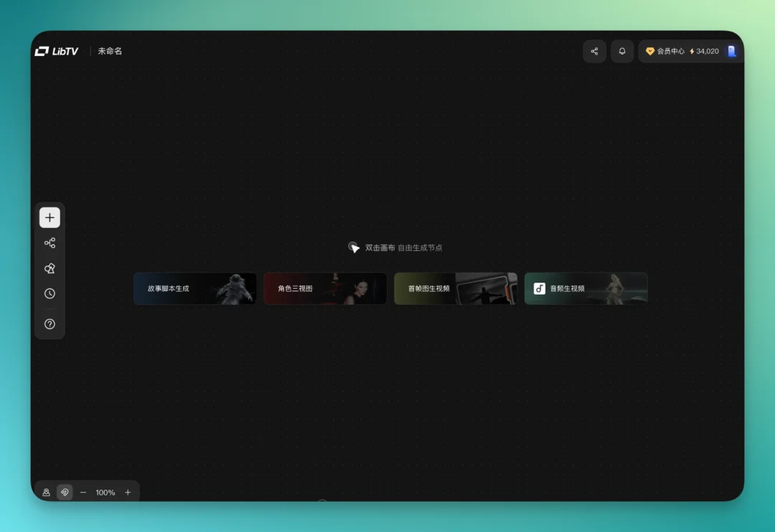Select the cursor mode icon bottom left
This screenshot has width=775, height=532.
[46, 492]
